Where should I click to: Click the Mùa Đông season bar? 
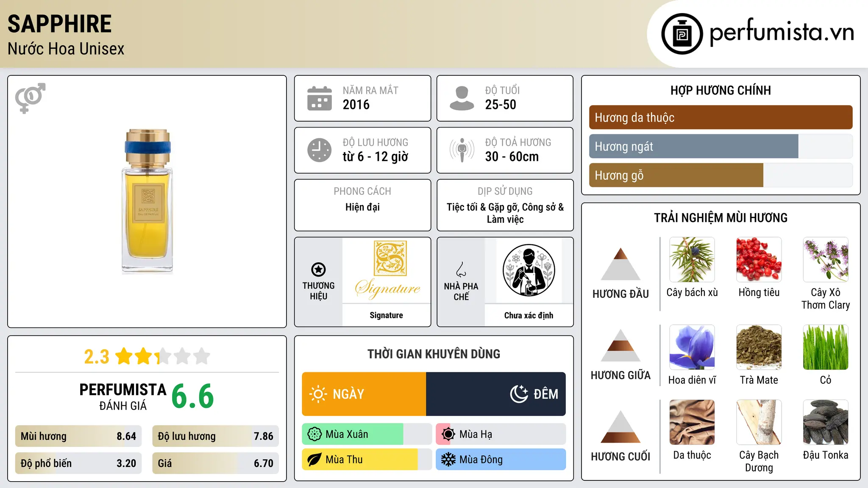click(x=501, y=460)
